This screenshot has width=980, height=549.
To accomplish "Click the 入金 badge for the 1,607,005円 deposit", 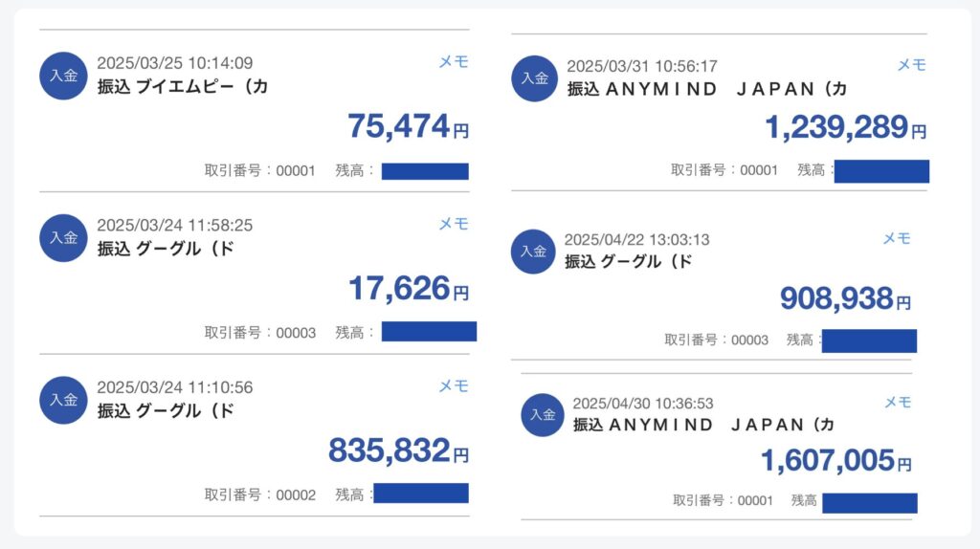I will (543, 415).
